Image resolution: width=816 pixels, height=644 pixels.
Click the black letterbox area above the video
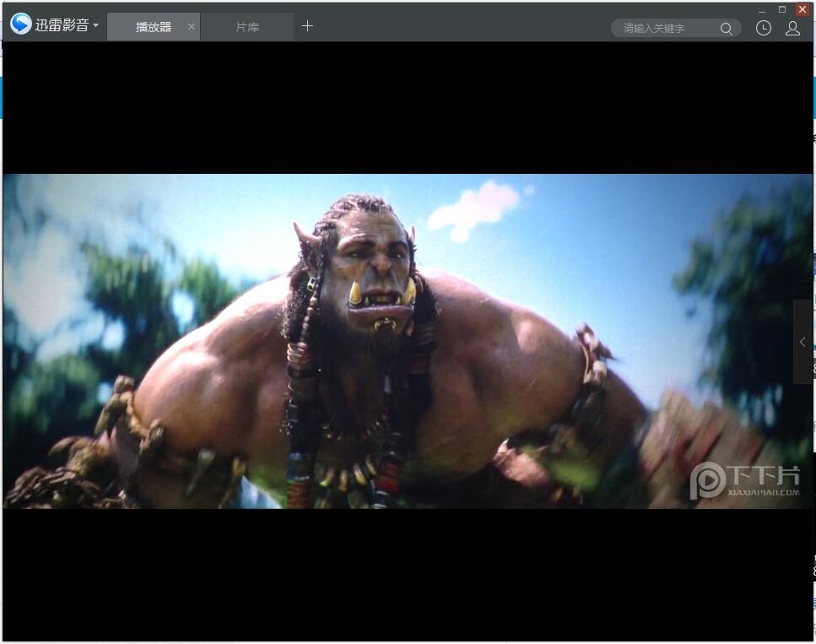[405, 107]
